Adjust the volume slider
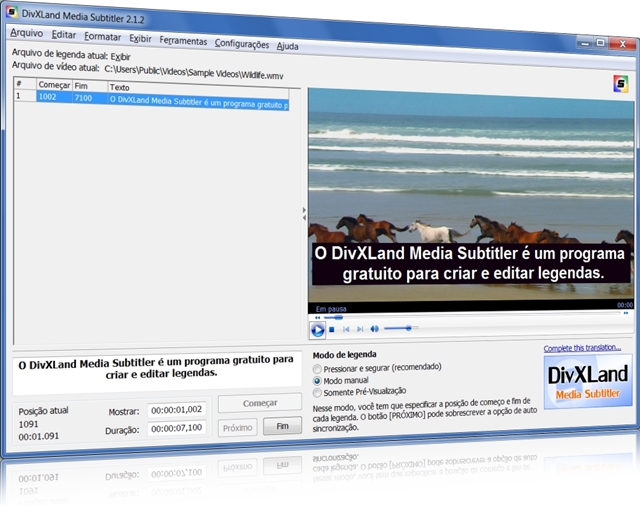 click(401, 328)
